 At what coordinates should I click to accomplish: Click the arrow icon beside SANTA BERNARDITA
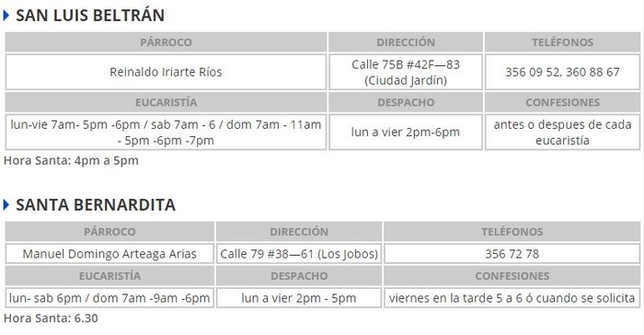(x=6, y=204)
